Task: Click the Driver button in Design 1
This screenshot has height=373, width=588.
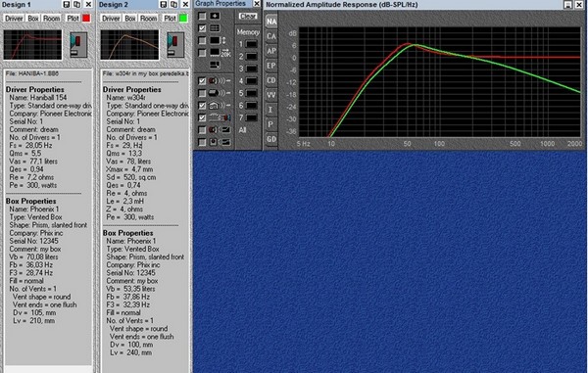Action: tap(14, 19)
